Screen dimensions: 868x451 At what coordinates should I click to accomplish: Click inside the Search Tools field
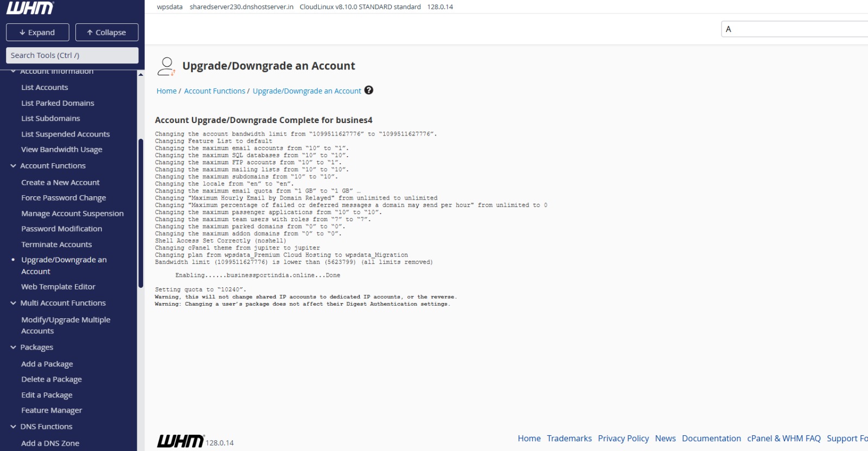pyautogui.click(x=72, y=55)
